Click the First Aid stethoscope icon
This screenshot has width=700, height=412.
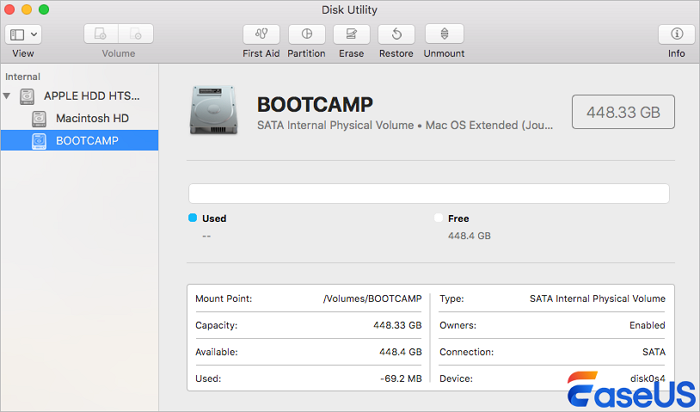pos(261,34)
